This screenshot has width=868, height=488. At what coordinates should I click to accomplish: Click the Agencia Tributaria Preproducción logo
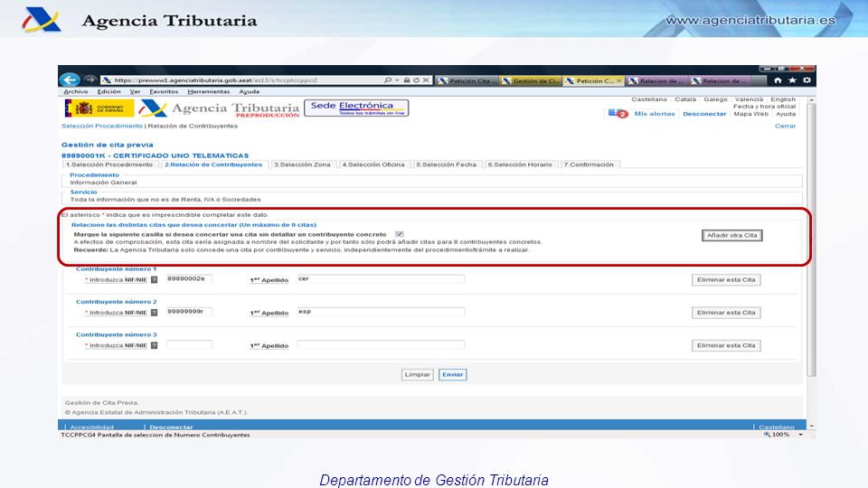(x=219, y=108)
